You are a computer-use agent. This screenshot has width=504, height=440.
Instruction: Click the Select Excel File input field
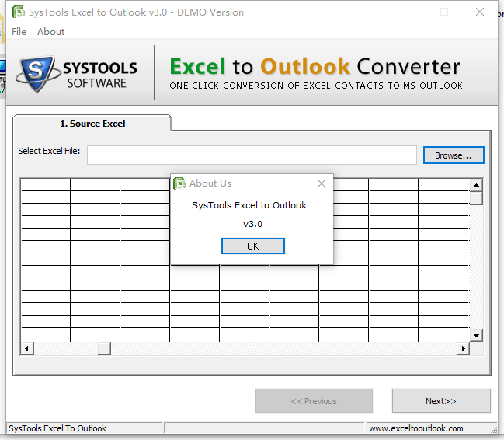pos(252,155)
